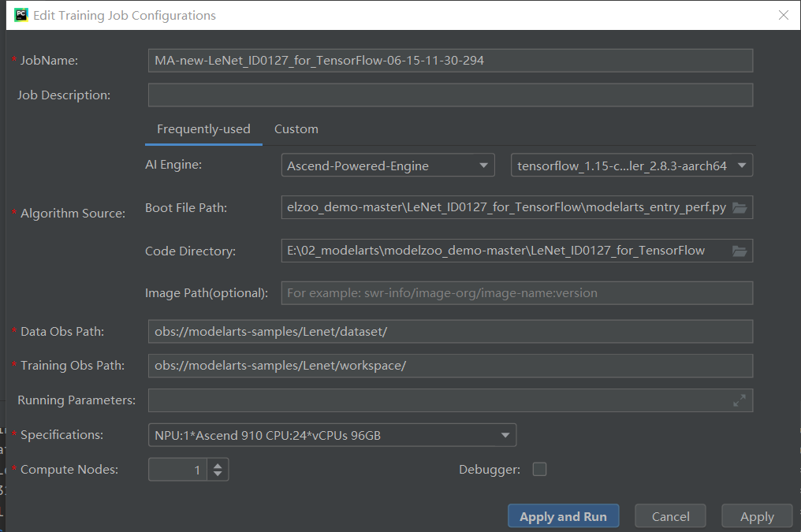Click the Apply and Run button
Viewport: 801px width, 532px height.
pos(563,517)
